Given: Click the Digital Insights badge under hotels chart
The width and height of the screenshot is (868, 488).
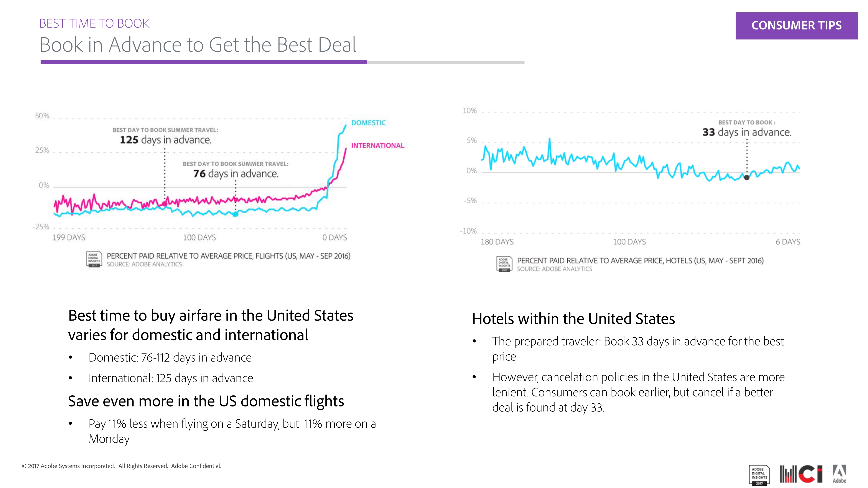Looking at the screenshot, I should [504, 264].
